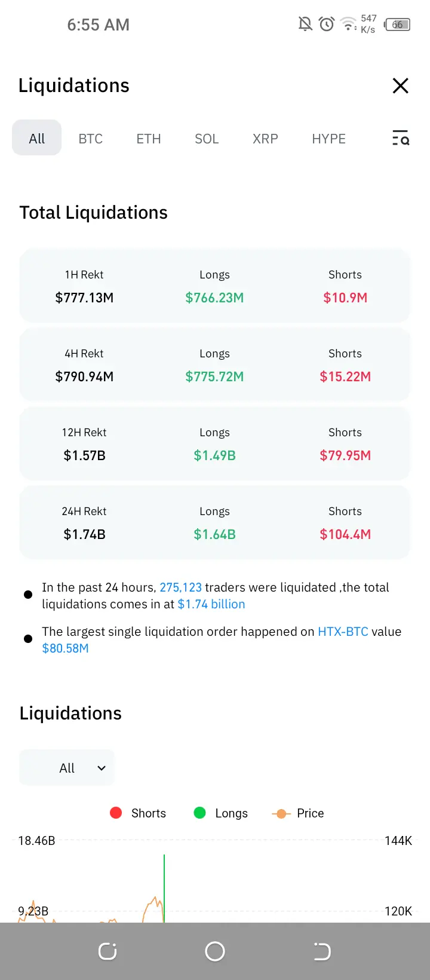The height and width of the screenshot is (980, 430).
Task: Tap the battery indicator icon
Action: 397,24
